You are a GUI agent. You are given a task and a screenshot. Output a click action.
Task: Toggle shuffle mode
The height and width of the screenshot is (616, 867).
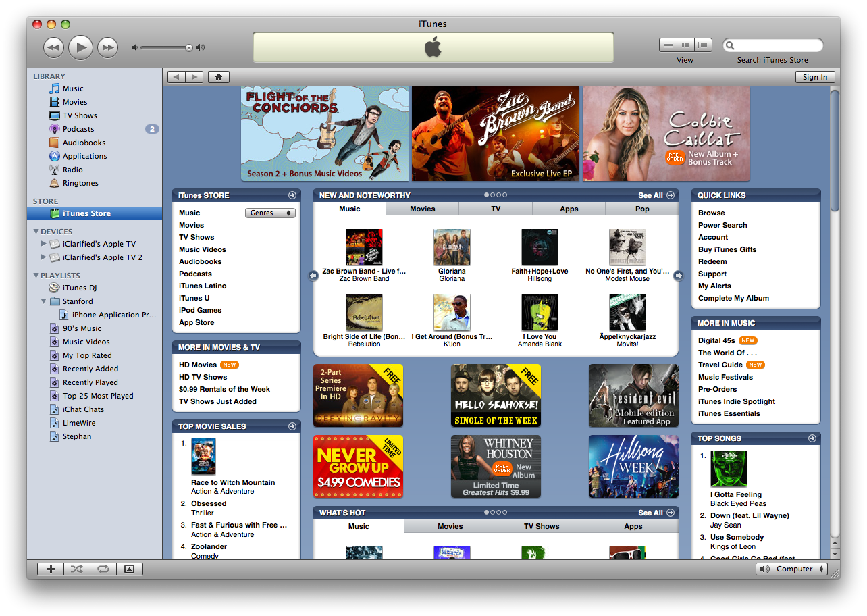pyautogui.click(x=77, y=569)
